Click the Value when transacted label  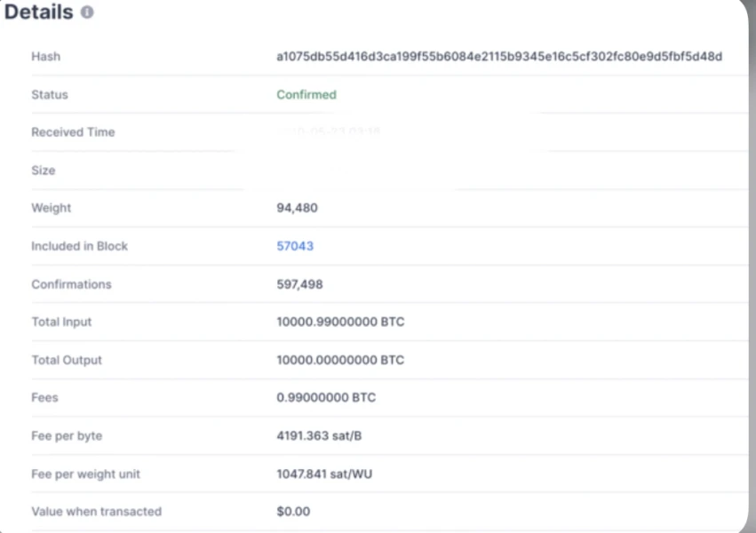tap(96, 512)
